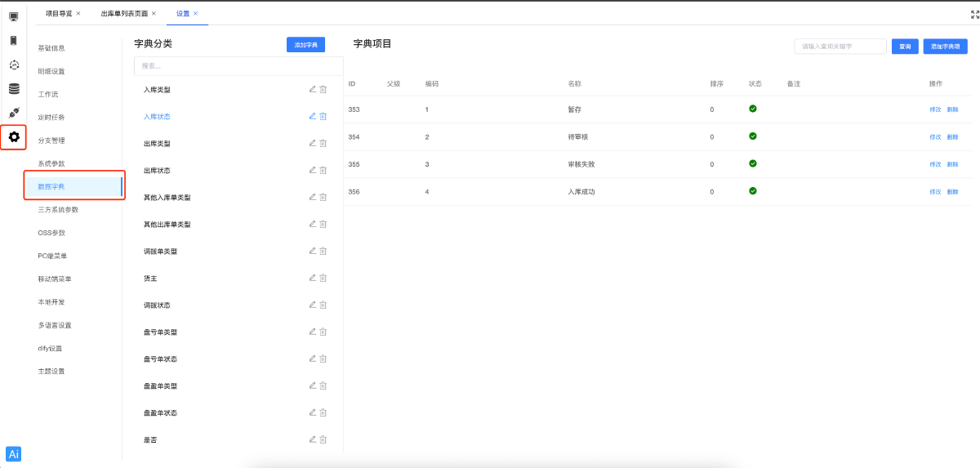The image size is (980, 468).
Task: Click 修改 for the 暂存 row
Action: coord(935,109)
